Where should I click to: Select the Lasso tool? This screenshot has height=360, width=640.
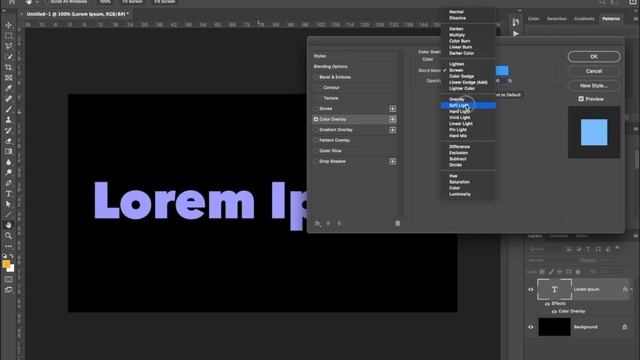8,46
